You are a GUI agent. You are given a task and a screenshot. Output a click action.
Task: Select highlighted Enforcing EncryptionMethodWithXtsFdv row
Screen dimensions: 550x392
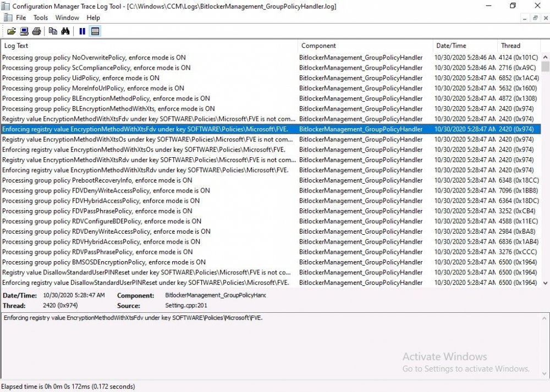[271, 129]
